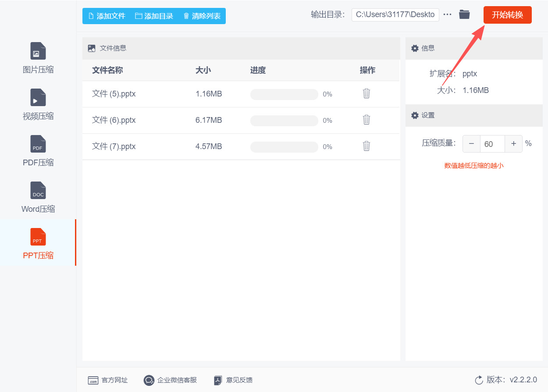Select the PPT压缩 sidebar item
Image resolution: width=548 pixels, height=392 pixels.
[38, 243]
